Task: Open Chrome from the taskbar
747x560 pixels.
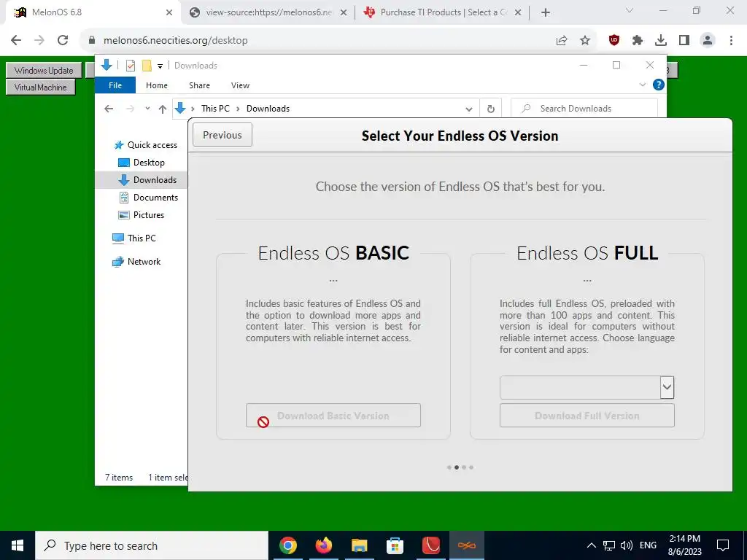Action: pos(288,545)
